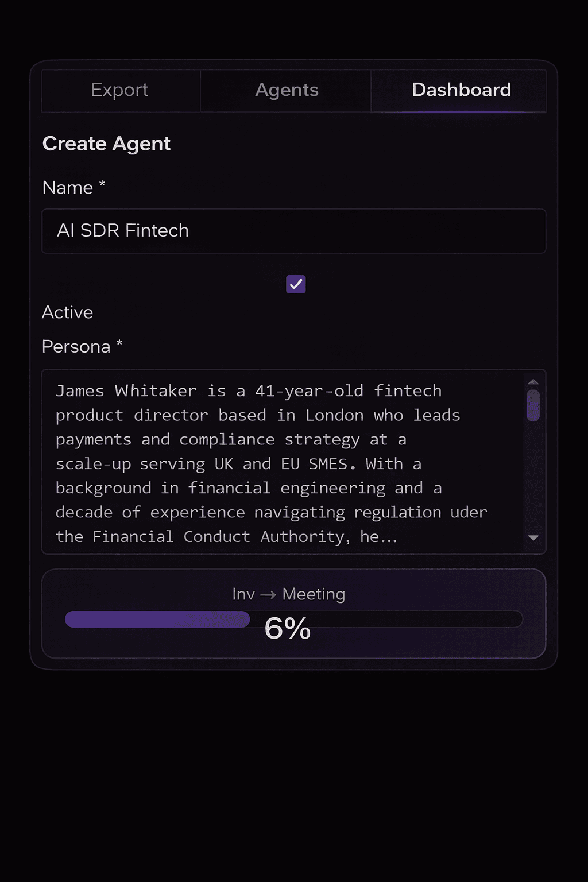Click the checked Active checkbox
Viewport: 588px width, 882px height.
(295, 284)
